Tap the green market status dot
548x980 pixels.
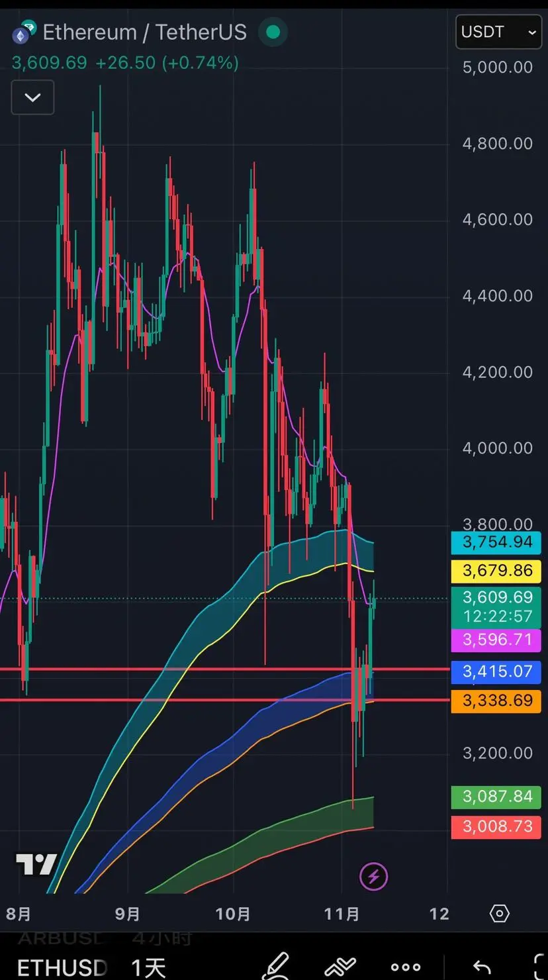[272, 32]
